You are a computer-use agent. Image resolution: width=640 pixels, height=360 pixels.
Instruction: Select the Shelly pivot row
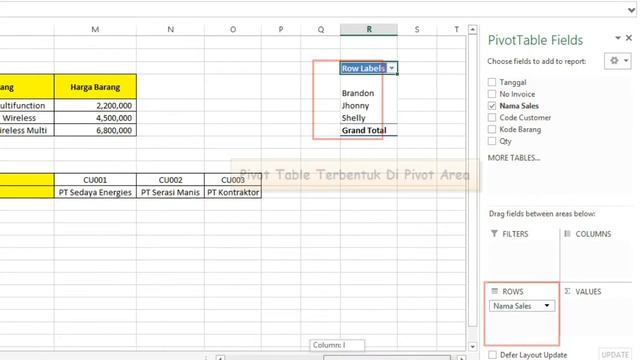pos(369,118)
